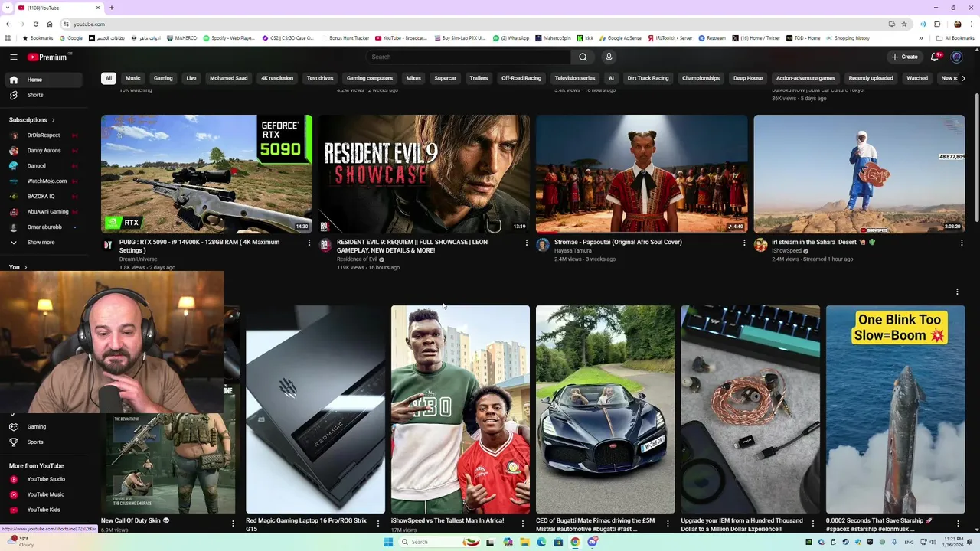Open the Dream Universe channel link
This screenshot has height=551, width=980.
pyautogui.click(x=138, y=259)
